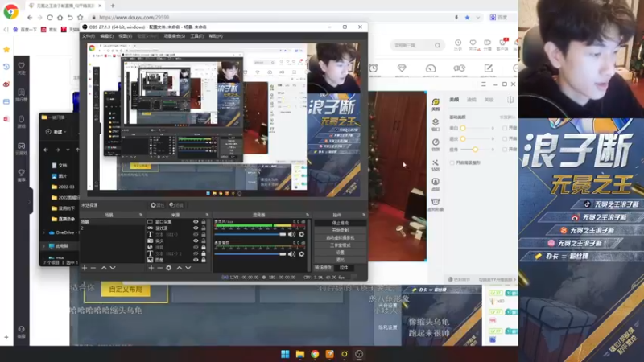Click Weibo icon in browser left sidebar
644x362 pixels.
point(6,84)
